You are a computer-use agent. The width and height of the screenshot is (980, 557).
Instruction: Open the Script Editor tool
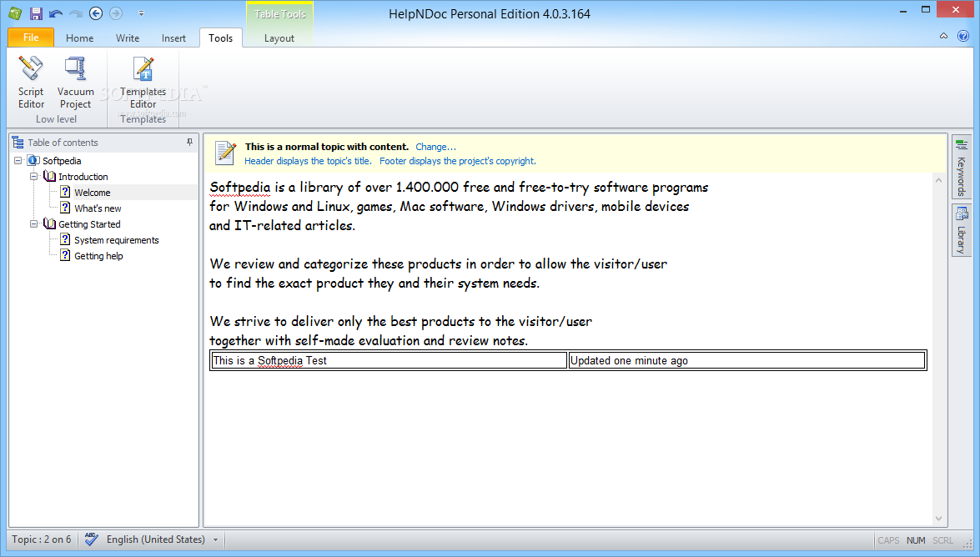[31, 83]
